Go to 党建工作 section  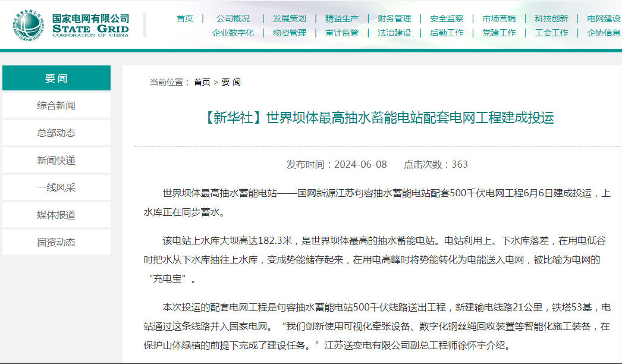tap(499, 33)
